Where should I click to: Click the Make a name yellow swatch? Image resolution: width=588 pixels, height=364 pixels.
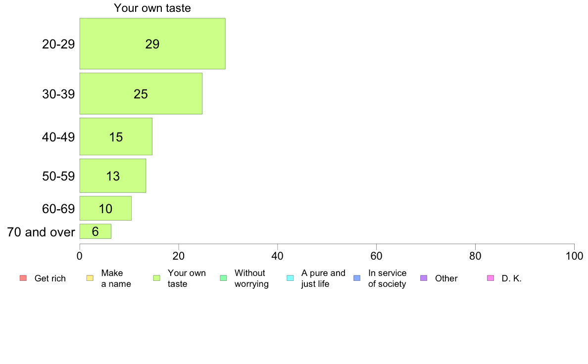pos(90,278)
